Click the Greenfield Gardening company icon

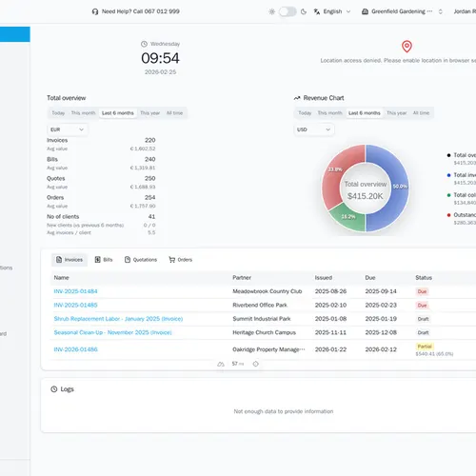[x=366, y=11]
